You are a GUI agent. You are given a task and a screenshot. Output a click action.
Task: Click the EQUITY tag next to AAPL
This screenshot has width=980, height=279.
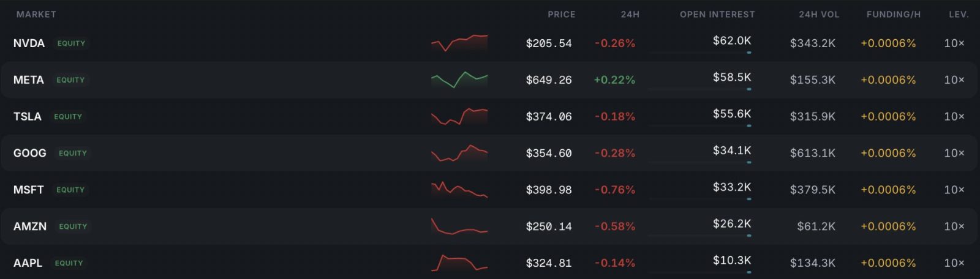point(69,263)
